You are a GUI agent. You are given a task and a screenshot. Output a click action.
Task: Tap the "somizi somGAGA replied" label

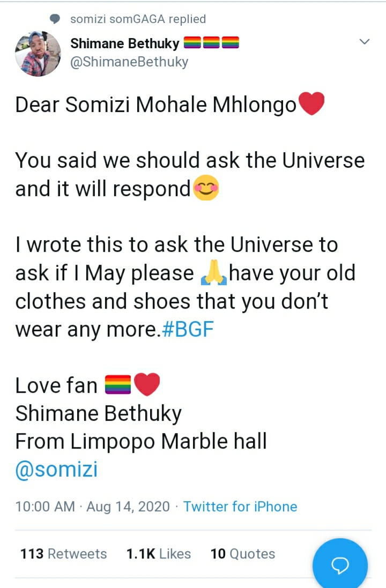tap(138, 19)
